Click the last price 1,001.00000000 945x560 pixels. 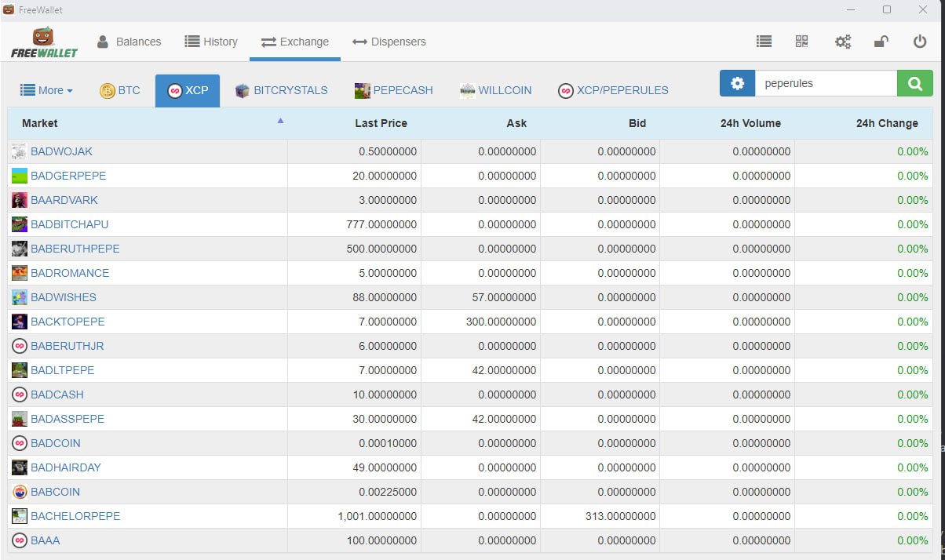[378, 516]
